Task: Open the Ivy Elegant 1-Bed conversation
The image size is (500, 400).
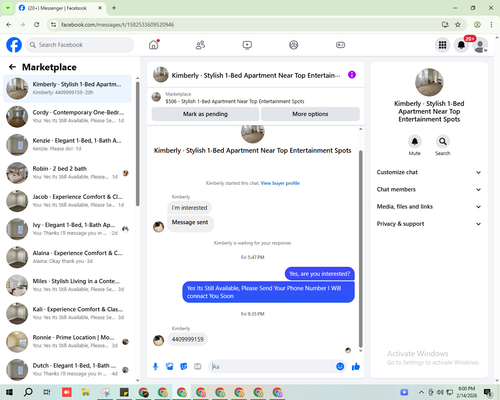Action: pos(67,229)
